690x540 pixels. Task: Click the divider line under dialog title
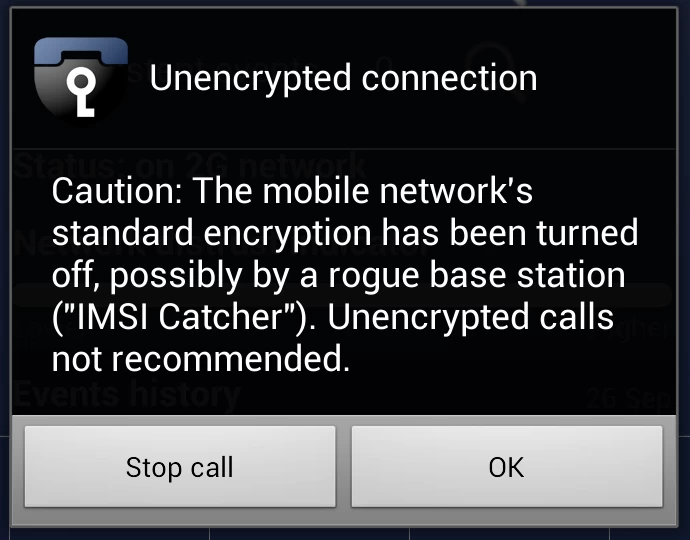point(344,149)
